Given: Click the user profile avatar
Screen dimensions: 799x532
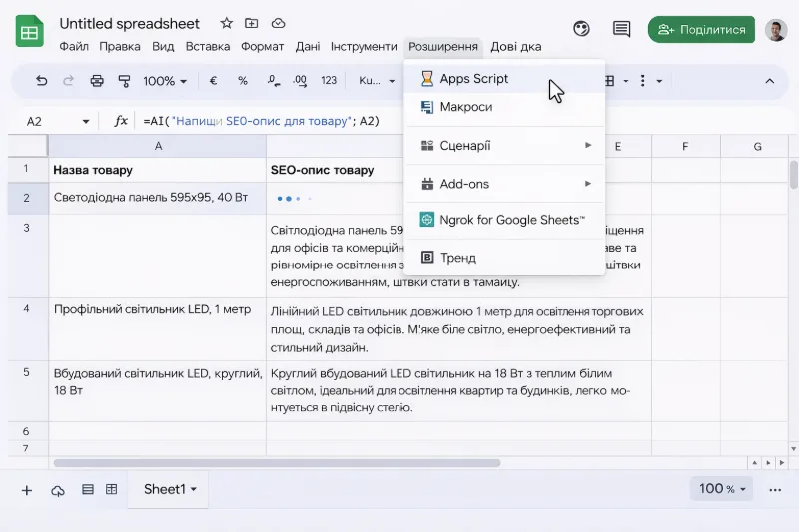Looking at the screenshot, I should 776,30.
